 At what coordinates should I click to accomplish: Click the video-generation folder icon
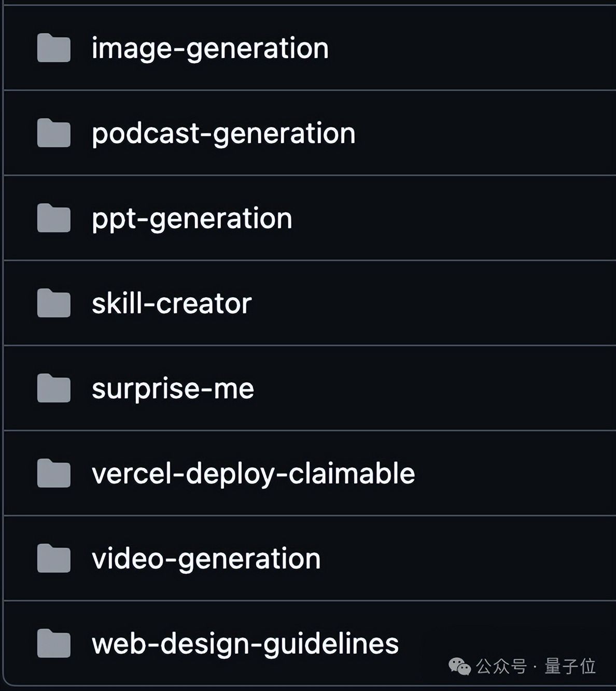54,559
